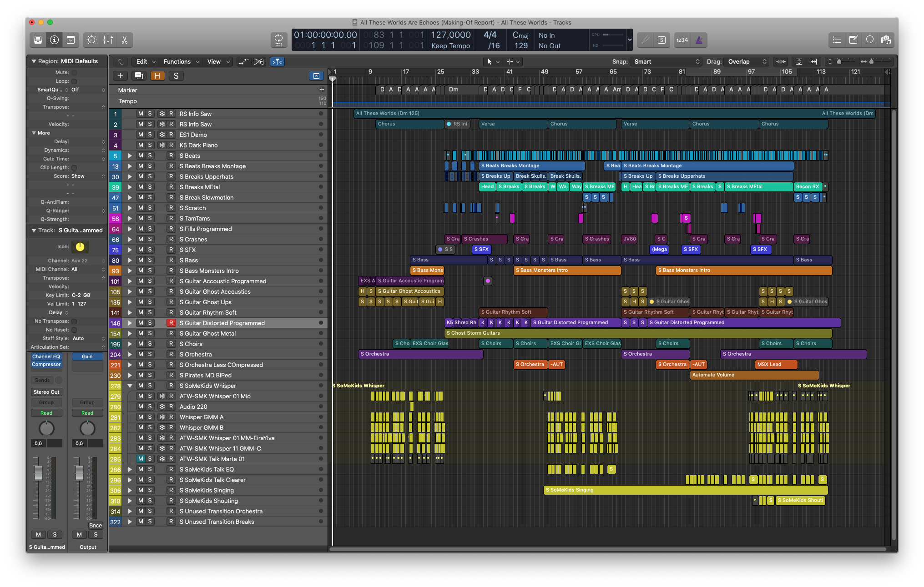Open the Functions menu
924x587 pixels.
tap(181, 62)
